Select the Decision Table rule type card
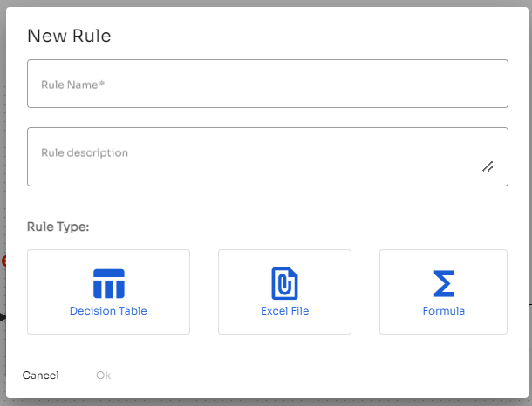532x406 pixels. [x=108, y=292]
